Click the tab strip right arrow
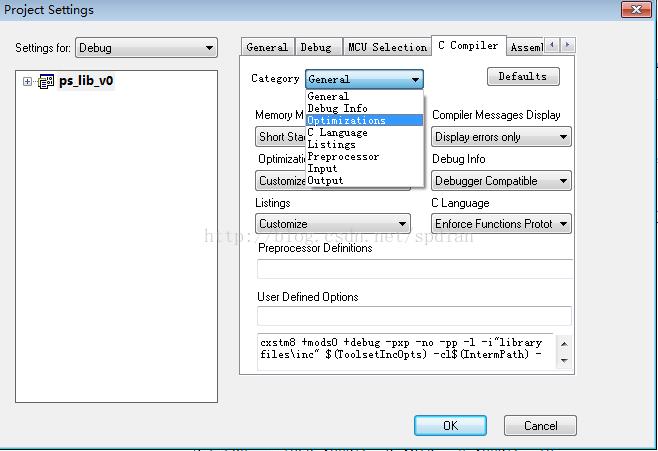The image size is (658, 451). (567, 44)
